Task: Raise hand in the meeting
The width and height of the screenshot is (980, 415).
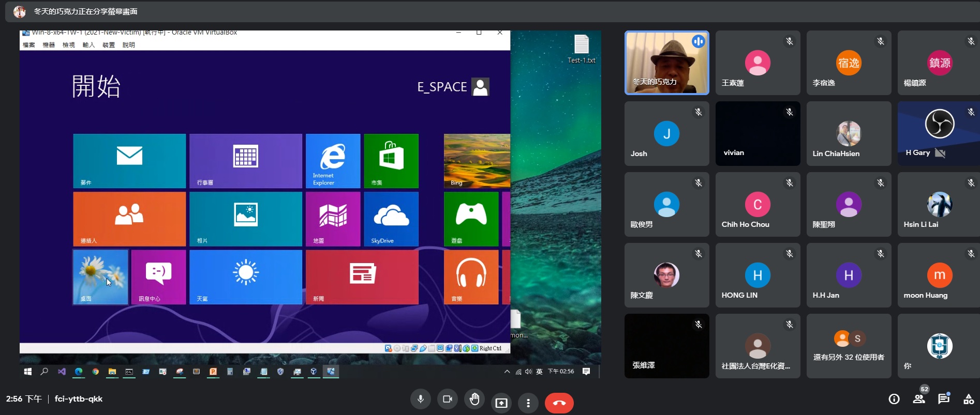Action: pyautogui.click(x=474, y=399)
